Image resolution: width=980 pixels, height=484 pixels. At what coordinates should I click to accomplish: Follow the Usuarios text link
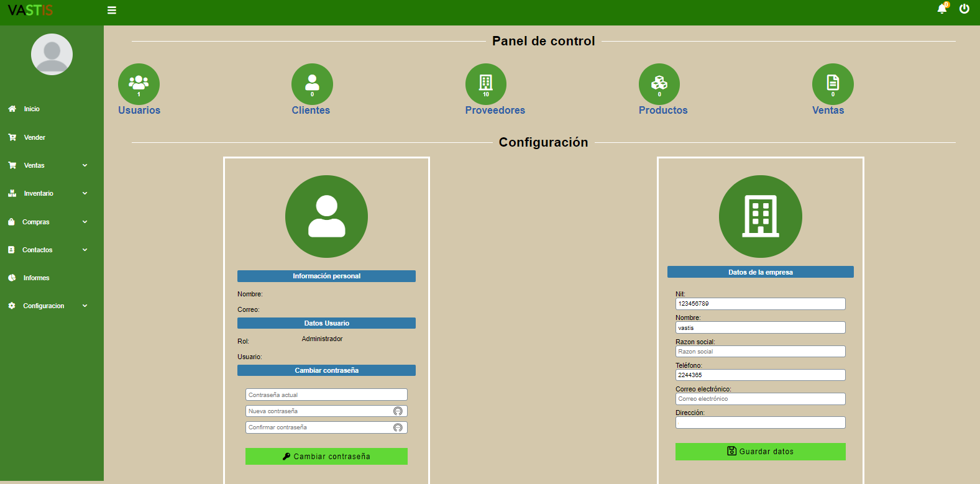[x=139, y=110]
